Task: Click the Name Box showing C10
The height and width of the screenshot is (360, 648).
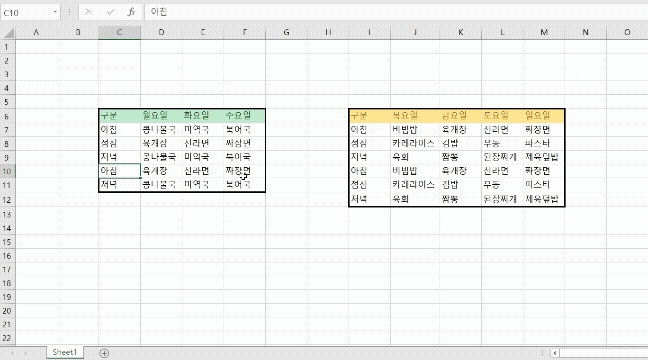Action: [26, 12]
